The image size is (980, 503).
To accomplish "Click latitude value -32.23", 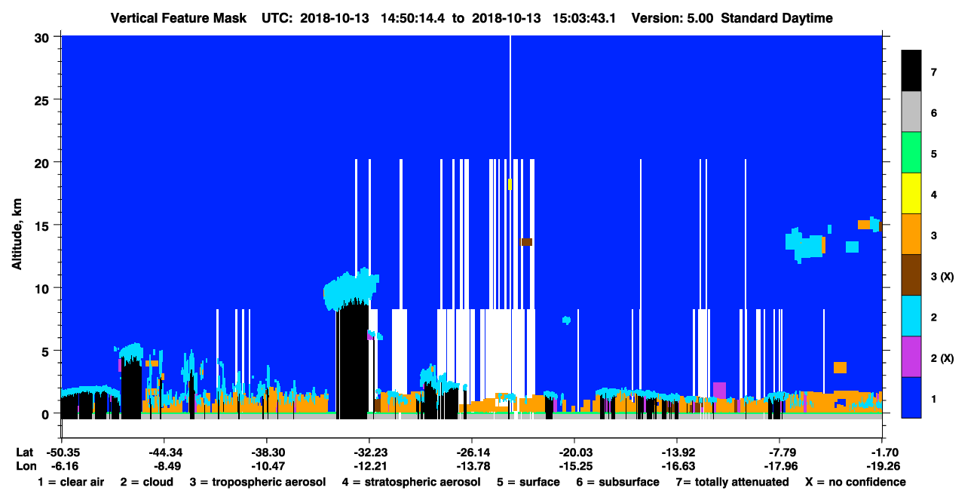I will 369,452.
